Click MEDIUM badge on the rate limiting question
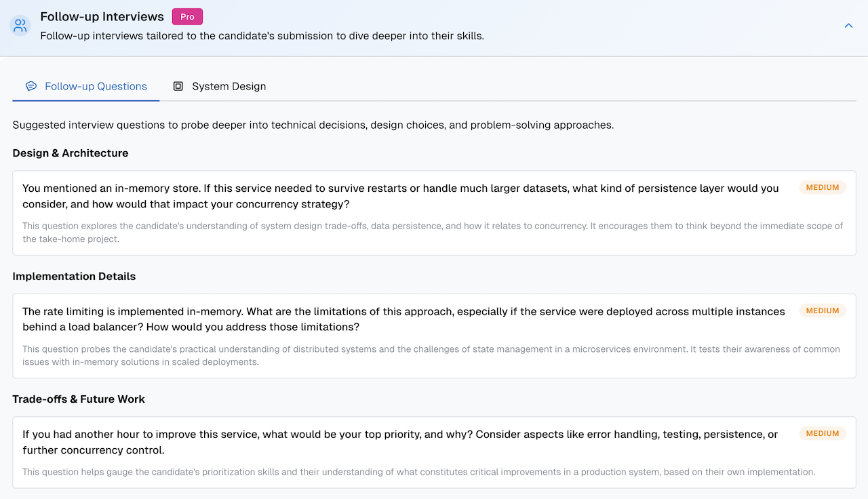 click(823, 311)
